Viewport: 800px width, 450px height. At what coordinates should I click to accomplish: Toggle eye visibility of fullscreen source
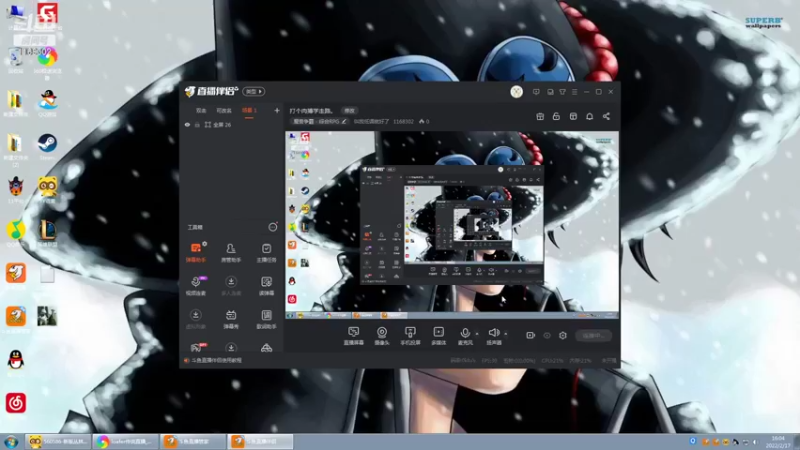(187, 124)
